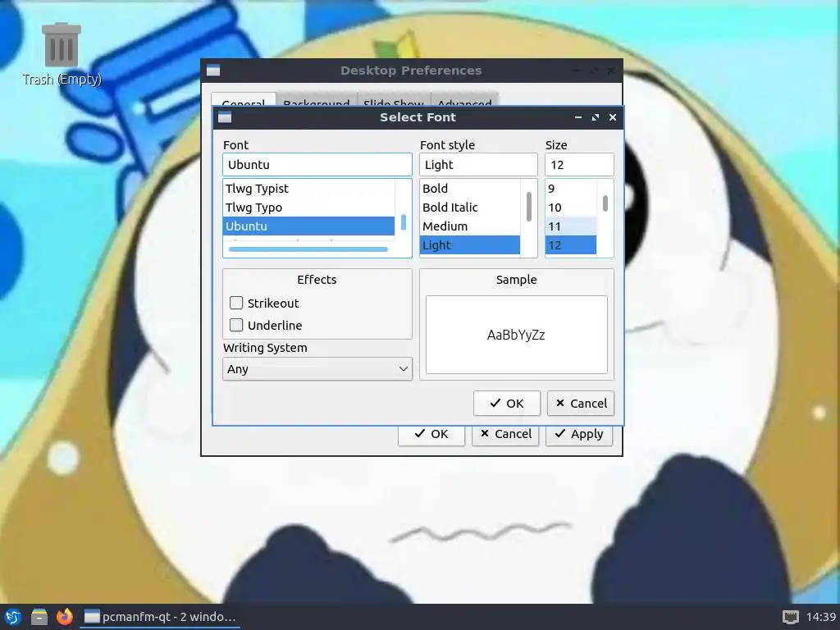The height and width of the screenshot is (630, 840).
Task: Select font size 12 in the list
Action: pyautogui.click(x=571, y=244)
